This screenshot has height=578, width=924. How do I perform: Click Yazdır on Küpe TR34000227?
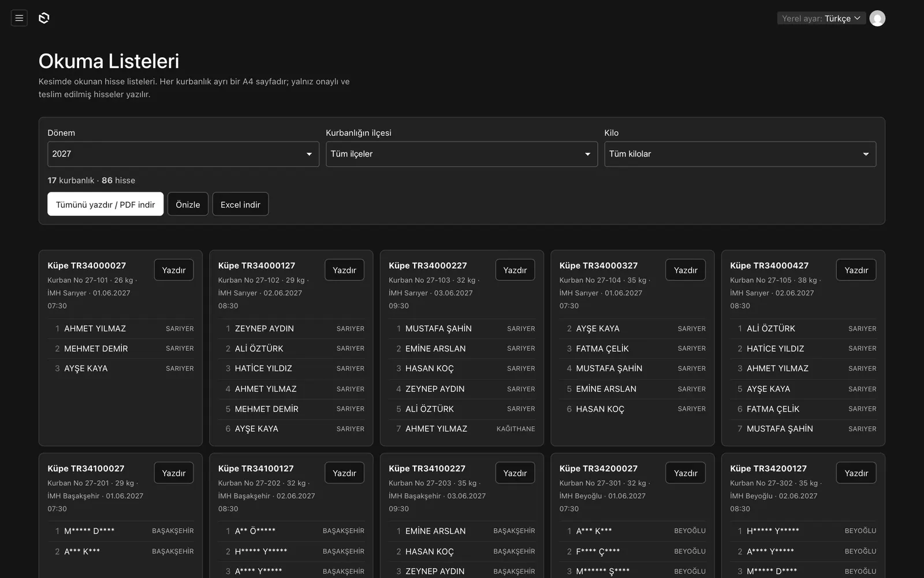515,270
